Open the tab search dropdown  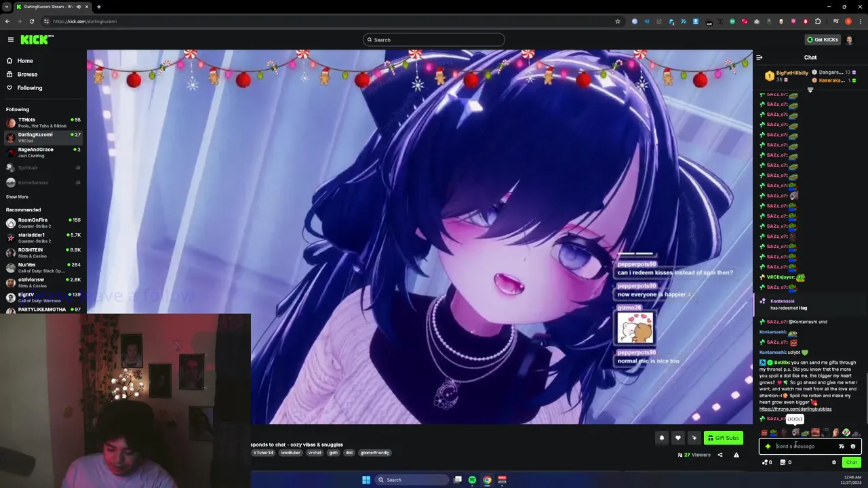tap(6, 7)
